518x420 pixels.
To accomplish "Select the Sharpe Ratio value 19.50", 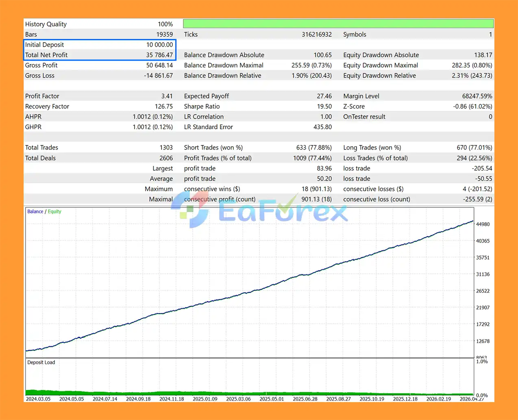I will pyautogui.click(x=324, y=106).
